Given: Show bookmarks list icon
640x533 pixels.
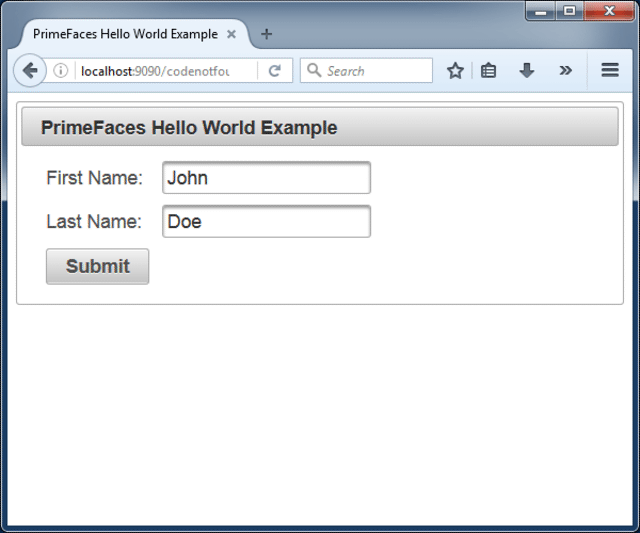Looking at the screenshot, I should [x=488, y=71].
